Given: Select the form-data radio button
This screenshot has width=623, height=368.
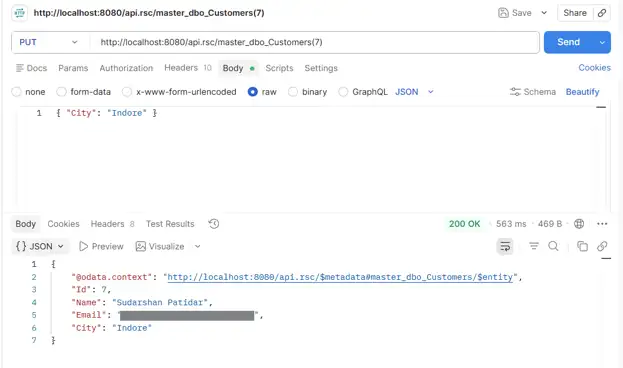Looking at the screenshot, I should (61, 92).
